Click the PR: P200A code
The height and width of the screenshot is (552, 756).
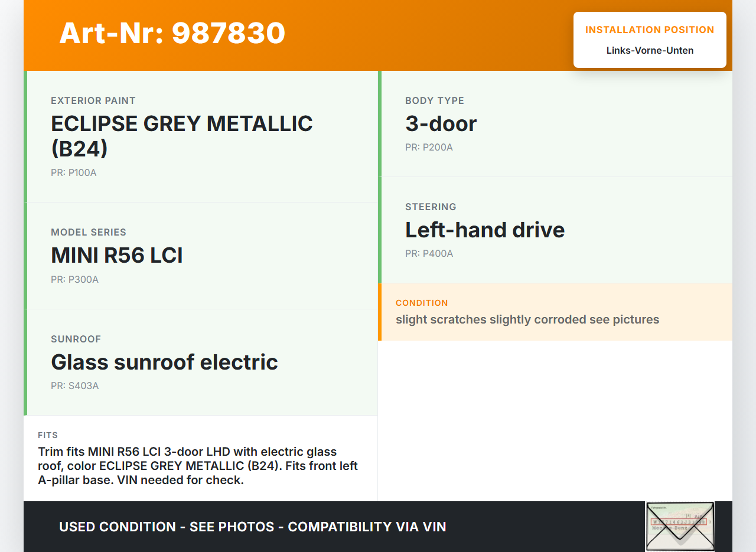click(429, 147)
